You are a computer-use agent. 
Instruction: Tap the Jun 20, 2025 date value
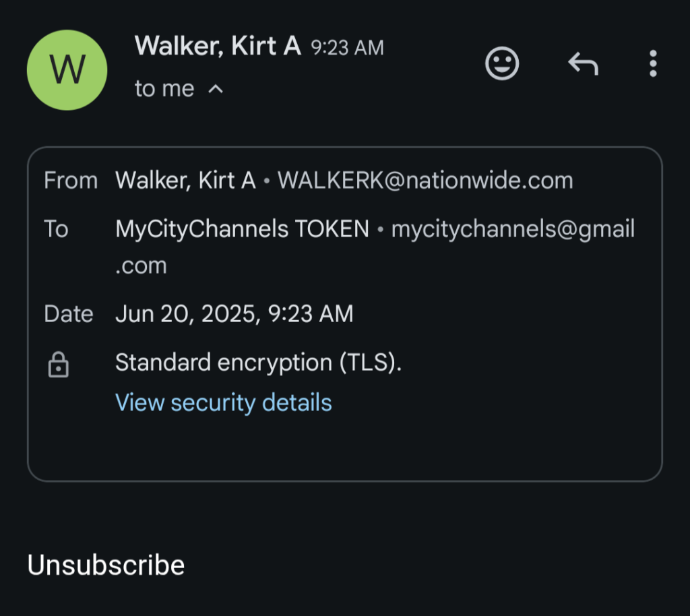(234, 314)
